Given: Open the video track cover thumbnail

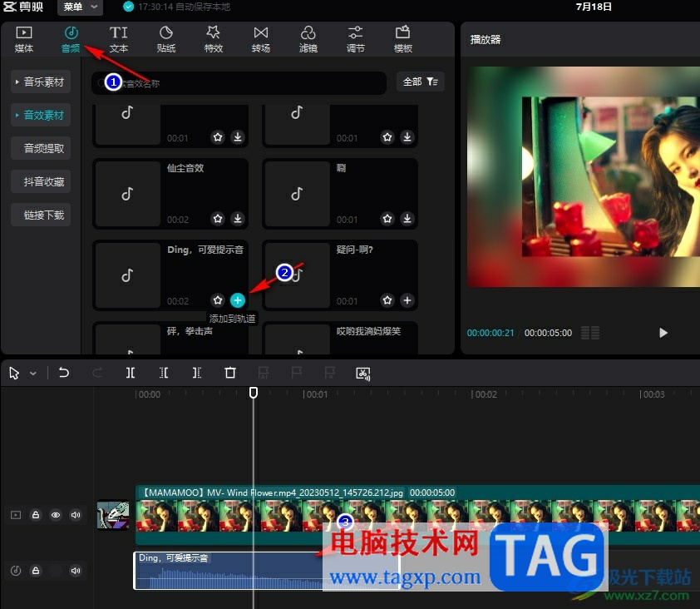Looking at the screenshot, I should (113, 515).
